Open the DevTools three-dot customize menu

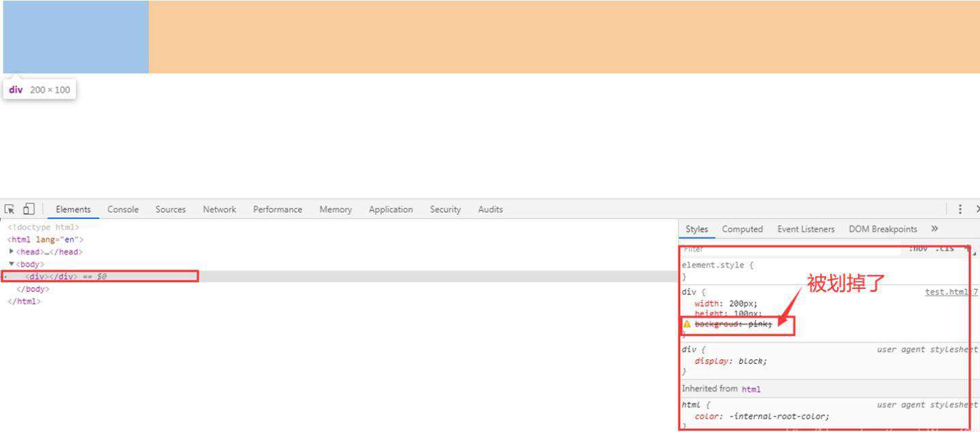click(x=960, y=210)
